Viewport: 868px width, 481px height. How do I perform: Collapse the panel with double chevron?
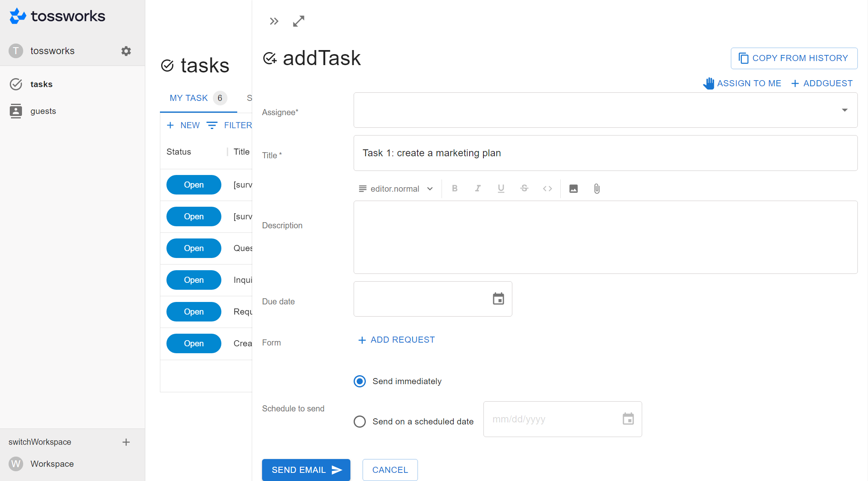tap(274, 21)
